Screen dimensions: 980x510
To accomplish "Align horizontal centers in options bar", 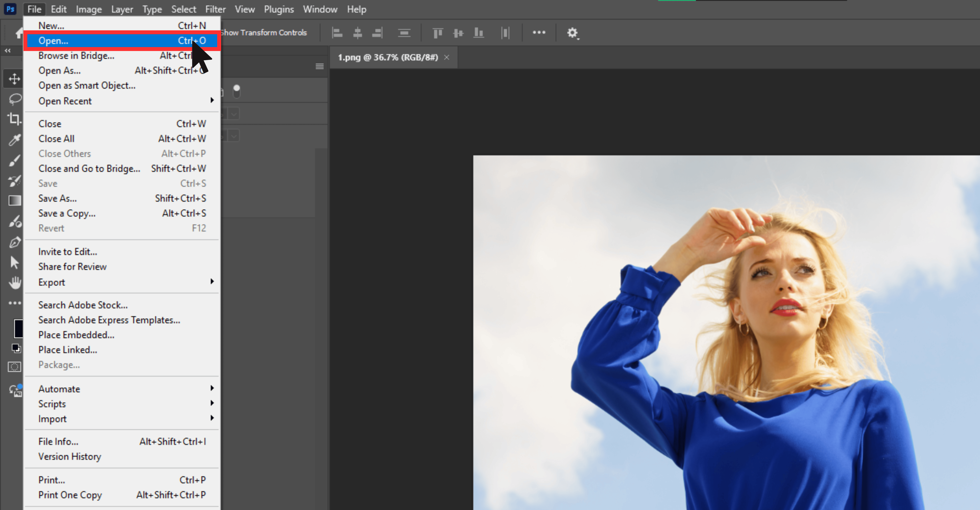I will click(358, 33).
